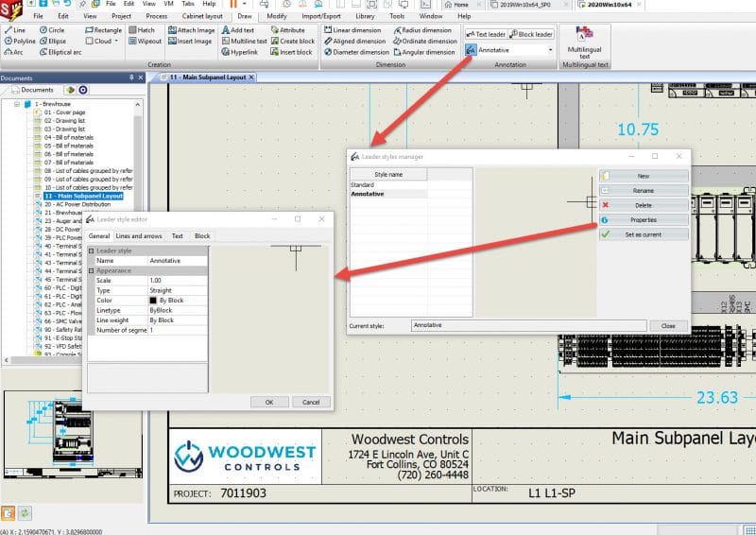Image resolution: width=756 pixels, height=535 pixels.
Task: Open the Annotative leader style dropdown
Action: (550, 50)
